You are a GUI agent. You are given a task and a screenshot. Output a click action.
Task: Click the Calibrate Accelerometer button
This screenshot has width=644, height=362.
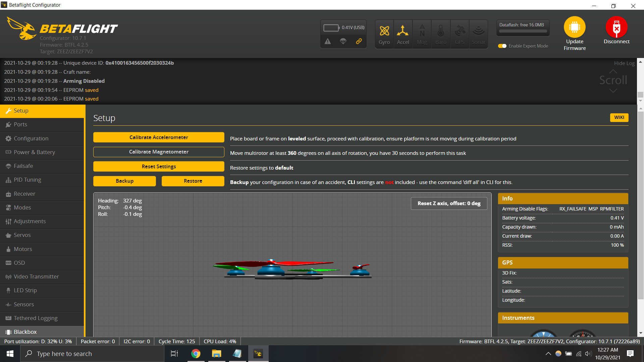[x=159, y=137]
